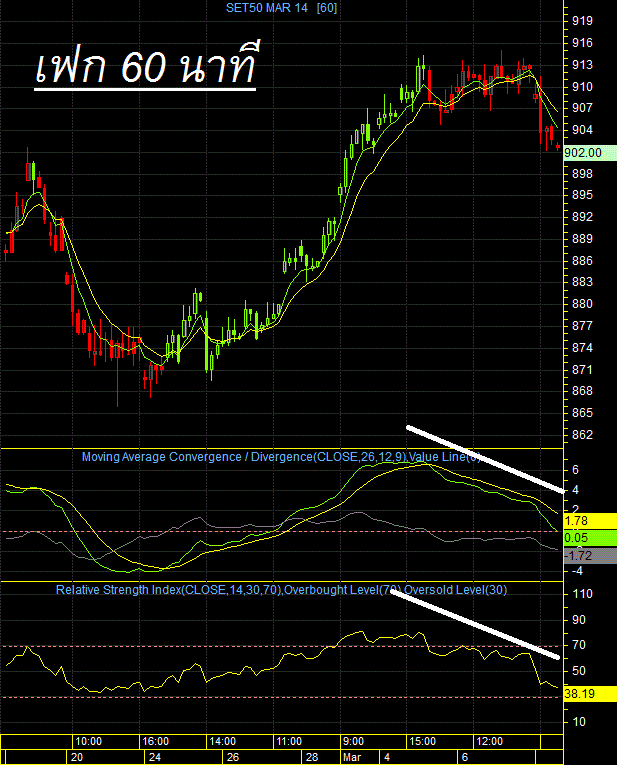Image resolution: width=617 pixels, height=766 pixels.
Task: Click MACD axis label -4
Action: [577, 571]
